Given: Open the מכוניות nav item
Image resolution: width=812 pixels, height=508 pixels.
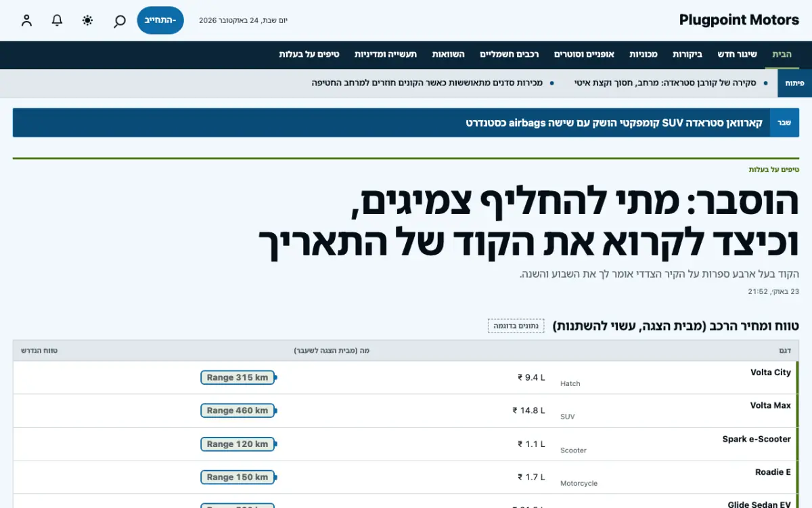Looking at the screenshot, I should (x=643, y=54).
